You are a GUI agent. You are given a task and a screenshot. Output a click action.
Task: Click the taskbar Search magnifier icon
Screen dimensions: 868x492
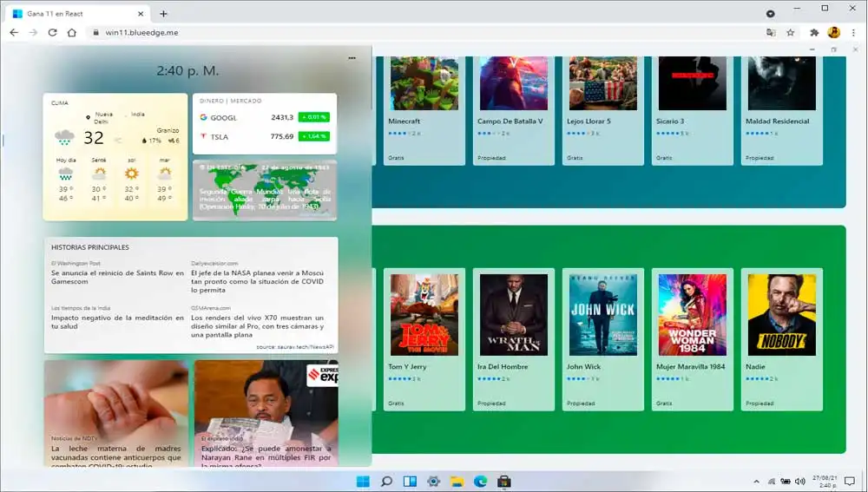click(x=387, y=482)
